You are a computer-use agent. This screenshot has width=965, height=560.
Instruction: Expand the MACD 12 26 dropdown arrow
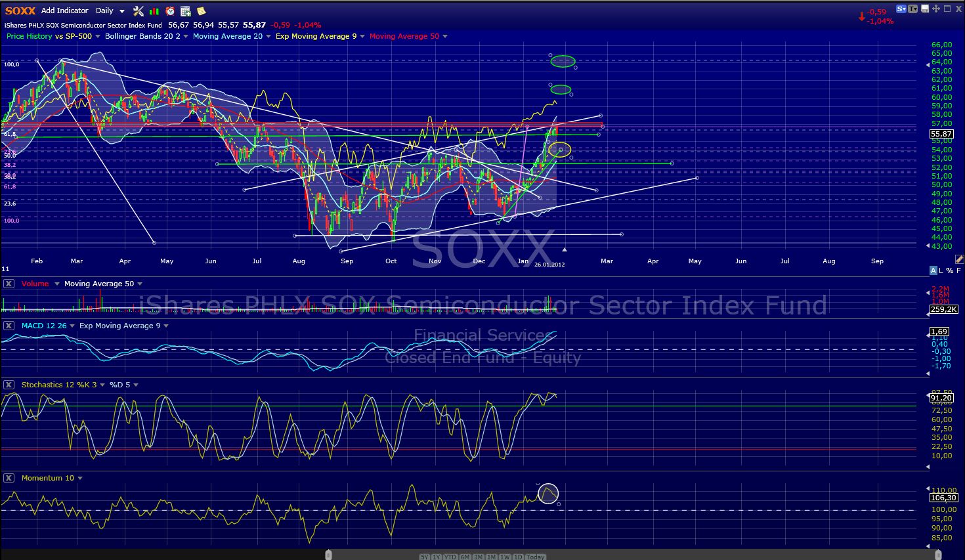(72, 326)
